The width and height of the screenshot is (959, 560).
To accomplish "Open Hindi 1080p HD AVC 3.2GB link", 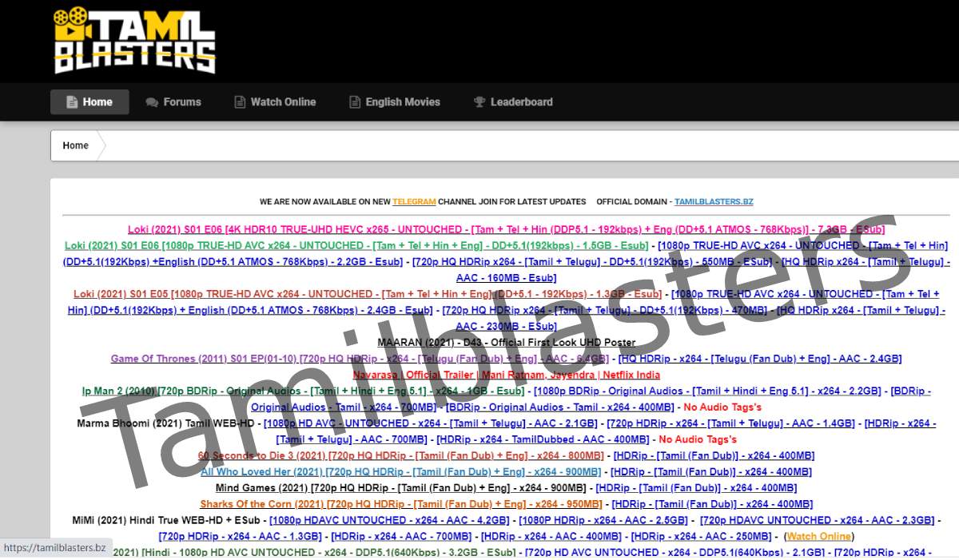I will (314, 552).
